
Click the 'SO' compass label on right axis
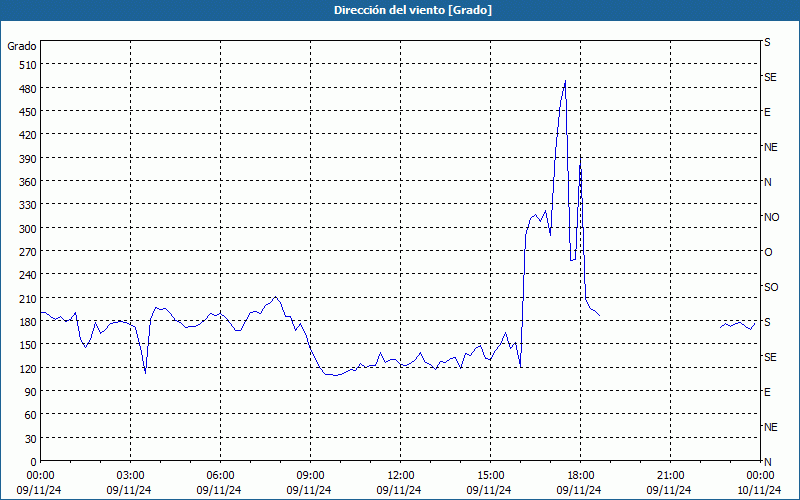771,287
